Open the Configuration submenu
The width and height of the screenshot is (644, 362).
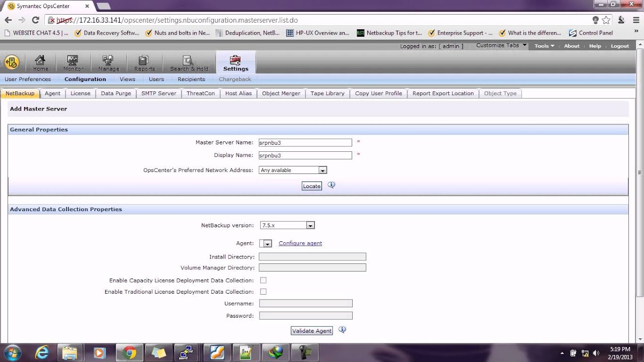click(x=85, y=79)
